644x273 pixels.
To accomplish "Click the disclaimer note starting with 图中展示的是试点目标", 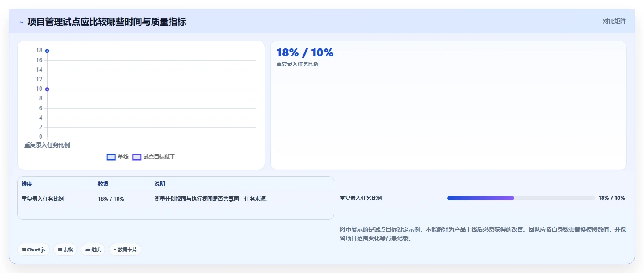I will coord(483,234).
